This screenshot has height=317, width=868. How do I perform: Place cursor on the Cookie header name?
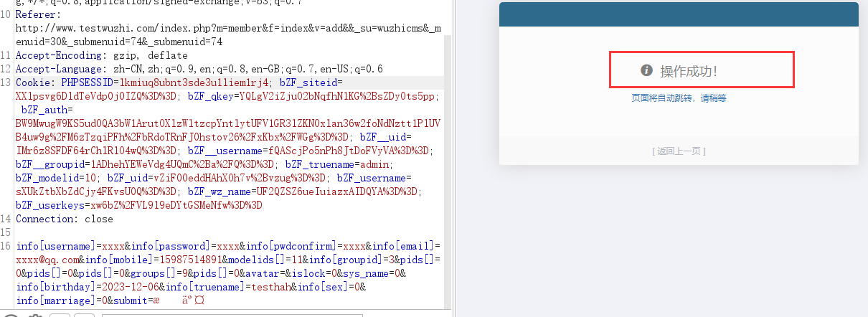tap(32, 82)
